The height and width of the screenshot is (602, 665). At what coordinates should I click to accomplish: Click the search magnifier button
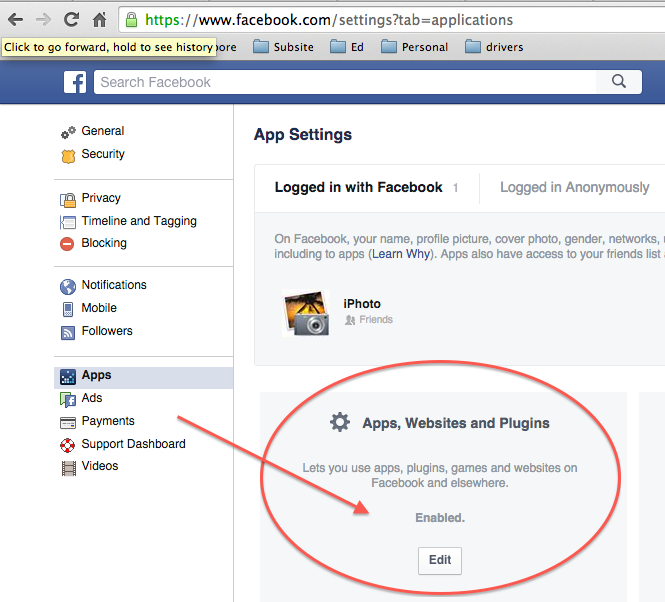619,81
